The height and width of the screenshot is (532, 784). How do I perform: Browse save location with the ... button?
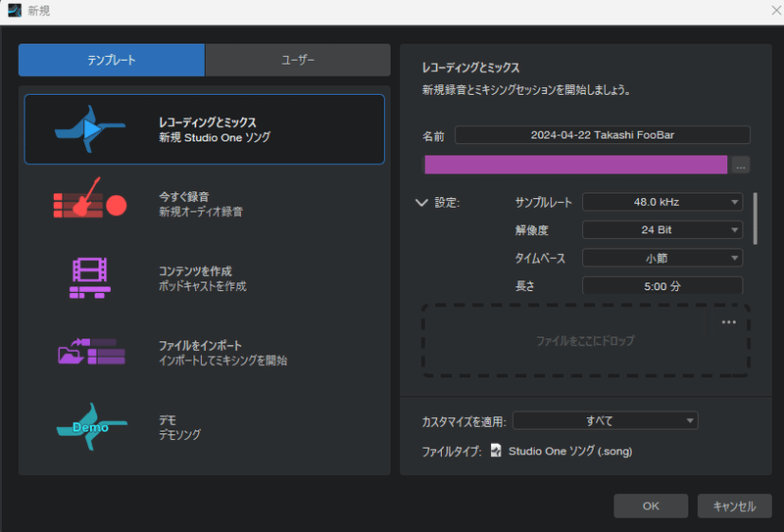coord(741,165)
